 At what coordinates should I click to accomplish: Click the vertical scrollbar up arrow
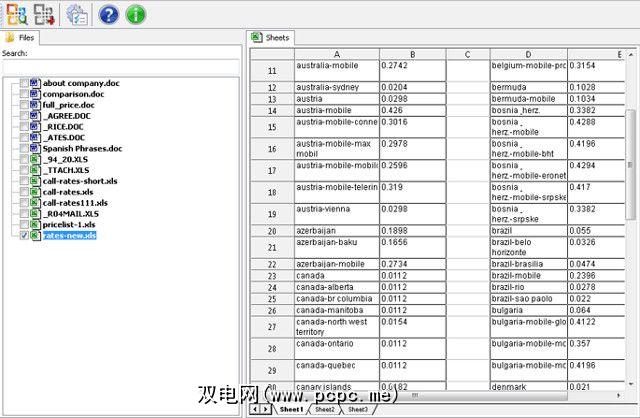click(631, 54)
